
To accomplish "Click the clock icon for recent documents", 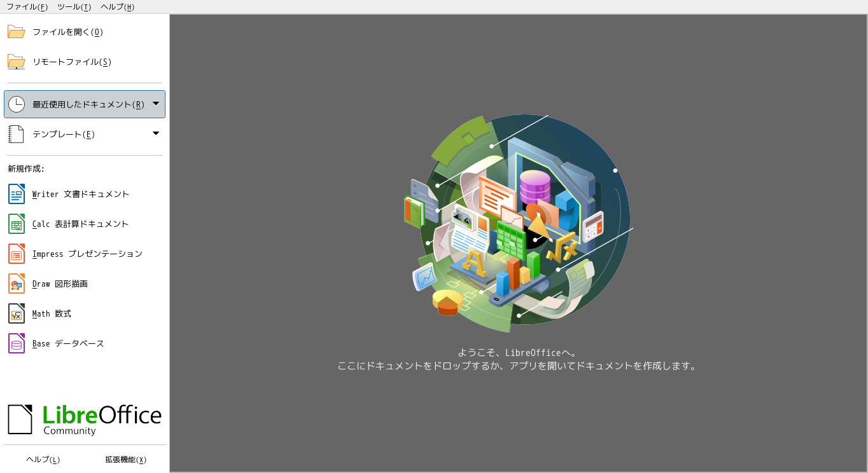I will 17,104.
